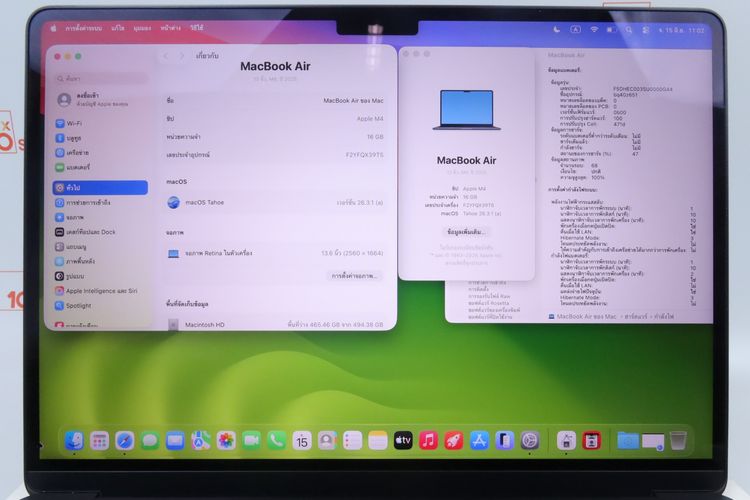Open Maps from the Dock
Viewport: 750px width, 500px height.
tap(201, 441)
